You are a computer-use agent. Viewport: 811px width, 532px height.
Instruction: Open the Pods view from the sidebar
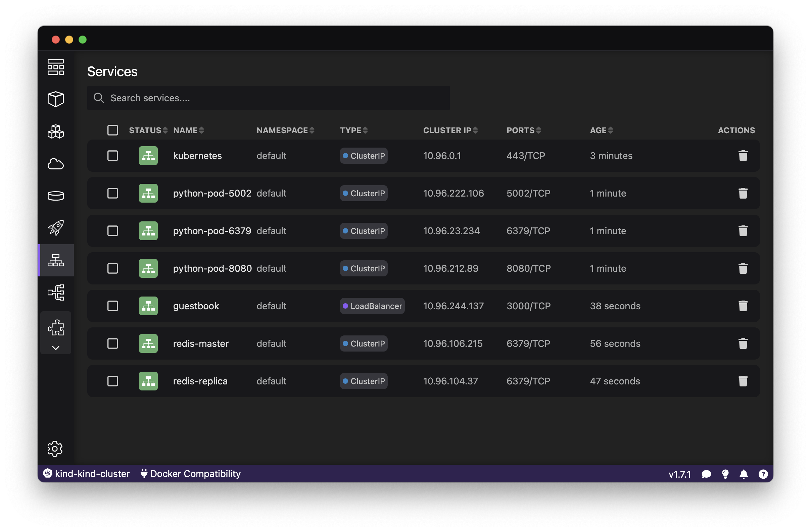[x=55, y=99]
